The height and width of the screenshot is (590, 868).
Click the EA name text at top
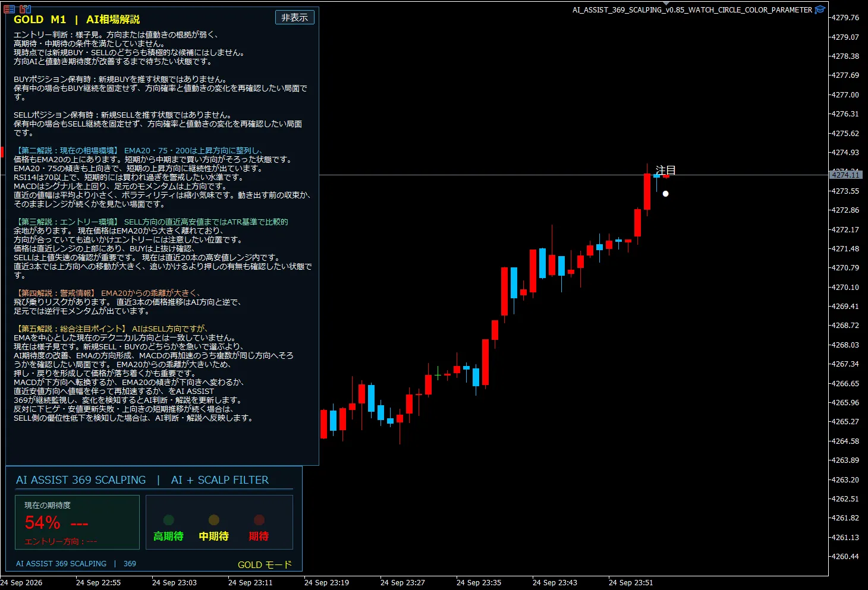(692, 10)
